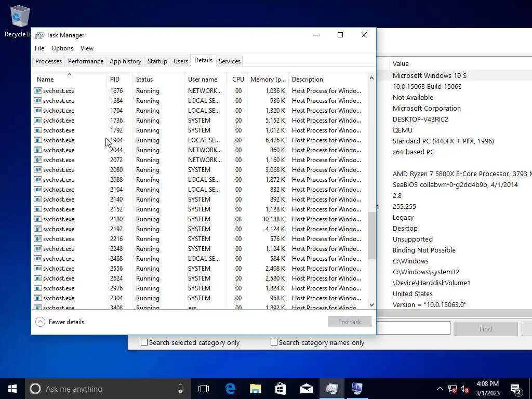Switch to the Users tab
The image size is (532, 399).
pyautogui.click(x=180, y=61)
